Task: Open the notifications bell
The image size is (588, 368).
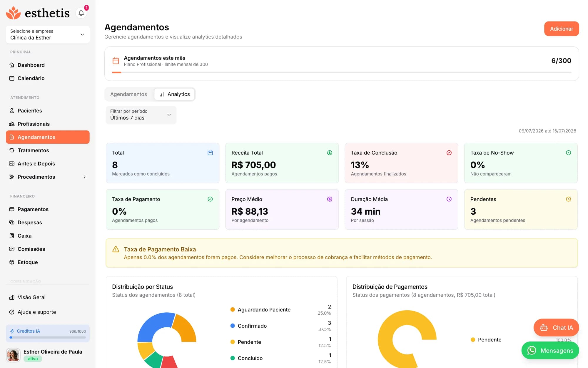Action: click(x=81, y=13)
